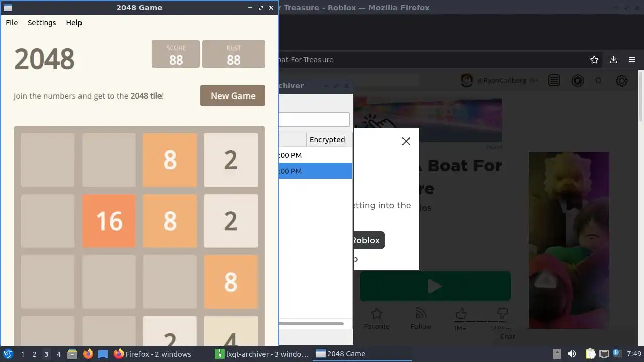Open the Help menu in 2048 Game
Screen dimensions: 644x362
(x=74, y=23)
